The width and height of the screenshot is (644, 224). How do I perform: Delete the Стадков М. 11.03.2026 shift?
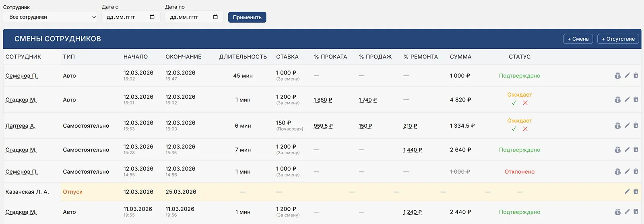[x=636, y=212]
